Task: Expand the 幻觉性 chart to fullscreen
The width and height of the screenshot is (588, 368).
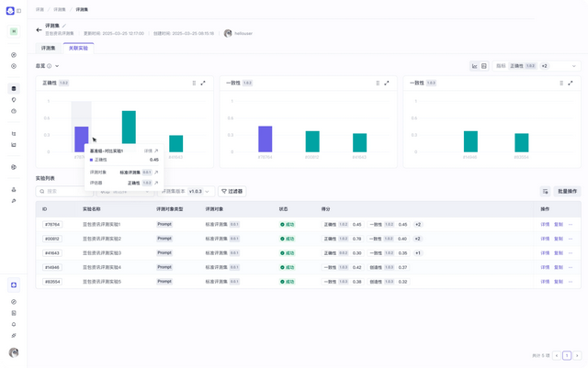Action: click(x=571, y=83)
